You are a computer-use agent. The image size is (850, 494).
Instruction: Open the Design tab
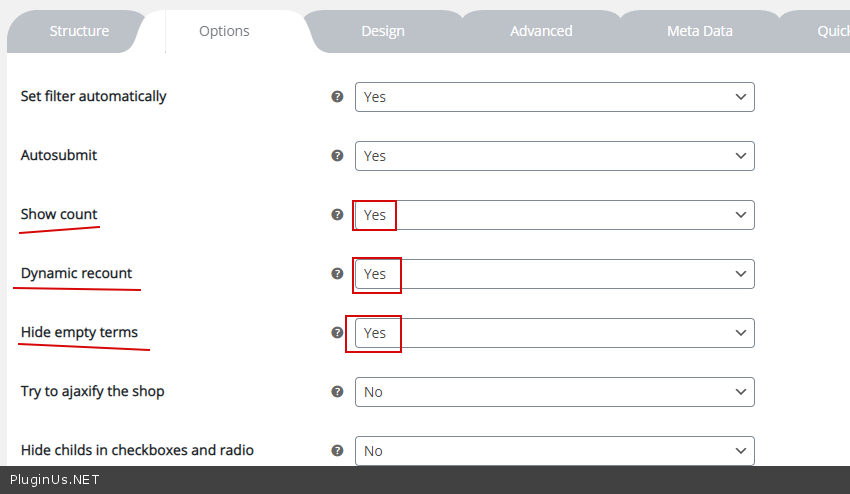pos(383,31)
